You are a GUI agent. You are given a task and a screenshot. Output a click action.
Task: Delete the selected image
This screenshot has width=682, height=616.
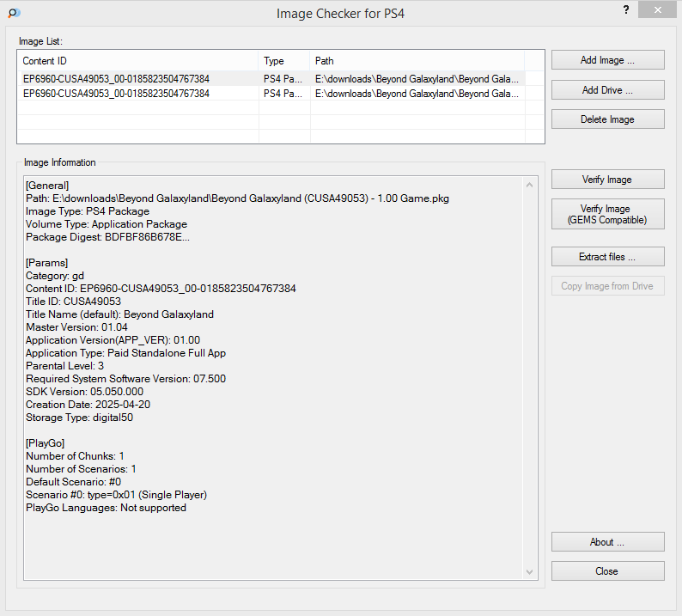click(607, 119)
